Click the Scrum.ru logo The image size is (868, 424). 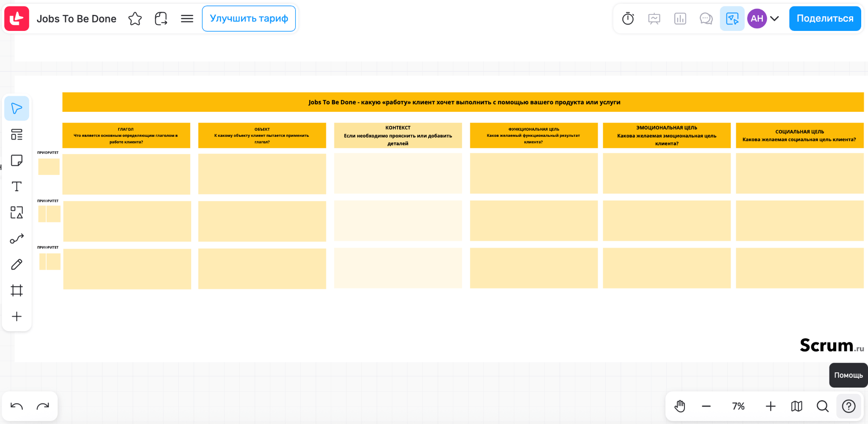832,345
